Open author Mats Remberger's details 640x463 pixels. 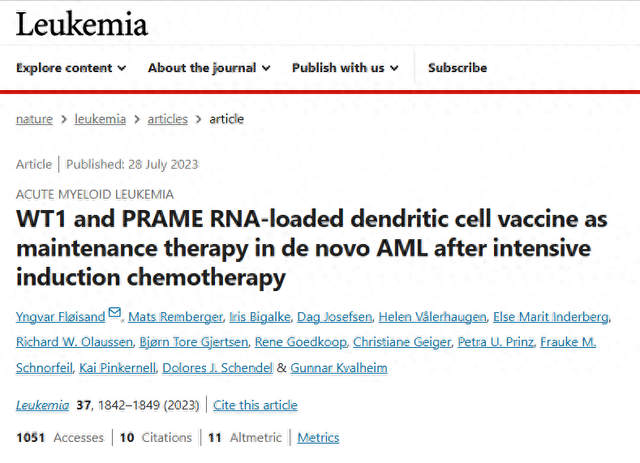click(176, 317)
